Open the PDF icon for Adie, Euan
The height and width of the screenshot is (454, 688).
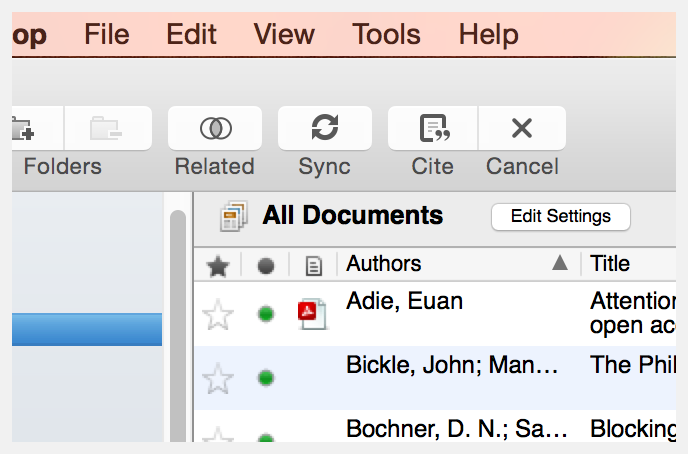[312, 314]
